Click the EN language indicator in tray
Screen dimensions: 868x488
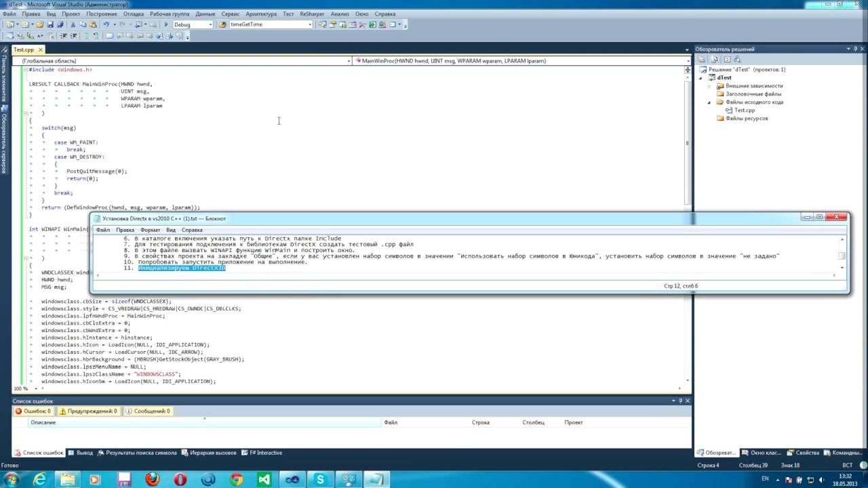pos(766,479)
